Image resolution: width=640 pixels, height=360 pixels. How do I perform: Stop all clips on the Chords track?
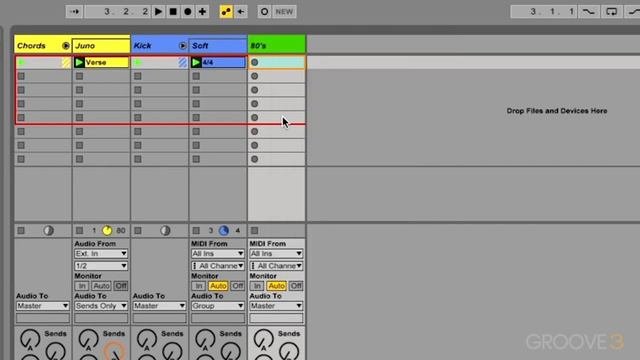tap(21, 231)
